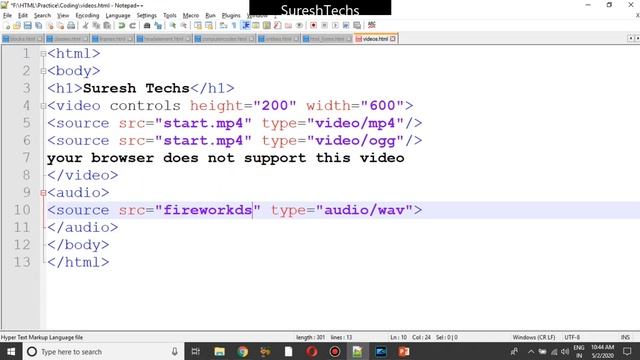640x360 pixels.
Task: Collapse the html tag fold on line 1
Action: tap(43, 54)
